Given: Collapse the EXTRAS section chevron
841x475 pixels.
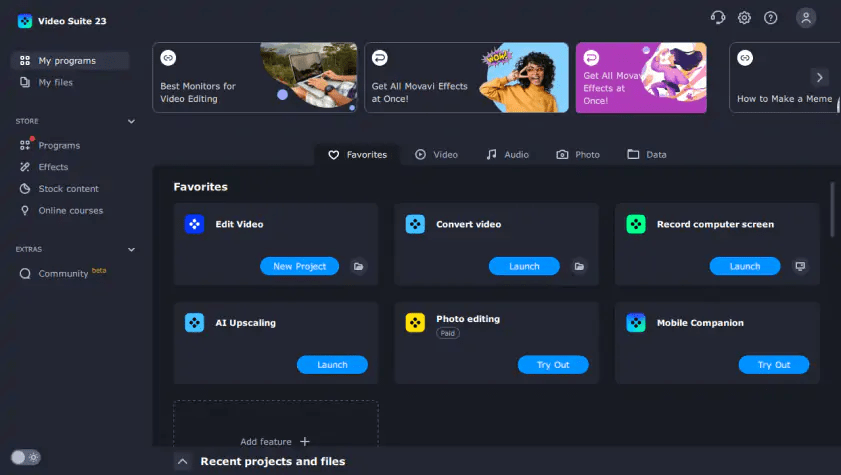Looking at the screenshot, I should click(x=131, y=249).
